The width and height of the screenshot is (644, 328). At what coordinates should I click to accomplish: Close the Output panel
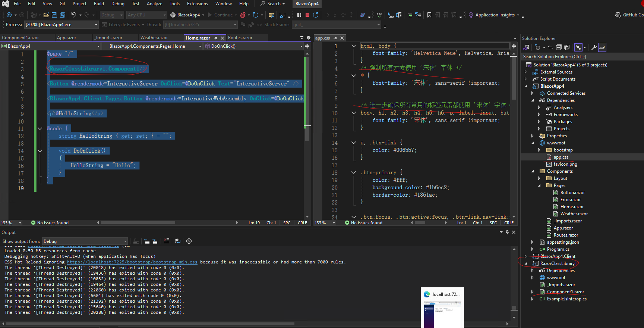click(x=514, y=232)
